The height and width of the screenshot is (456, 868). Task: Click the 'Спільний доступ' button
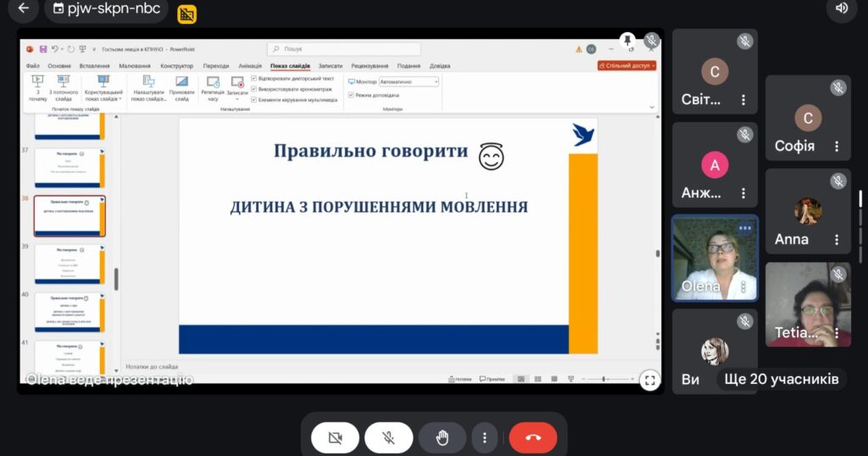(x=626, y=65)
